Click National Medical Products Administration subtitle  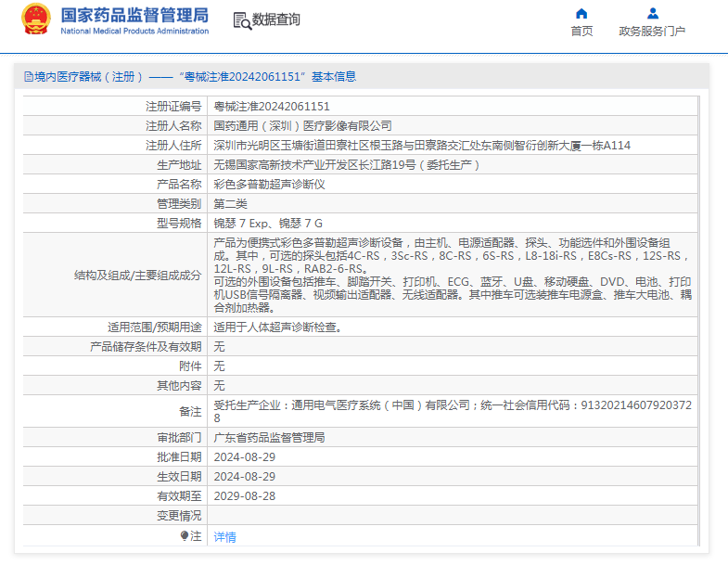[134, 32]
